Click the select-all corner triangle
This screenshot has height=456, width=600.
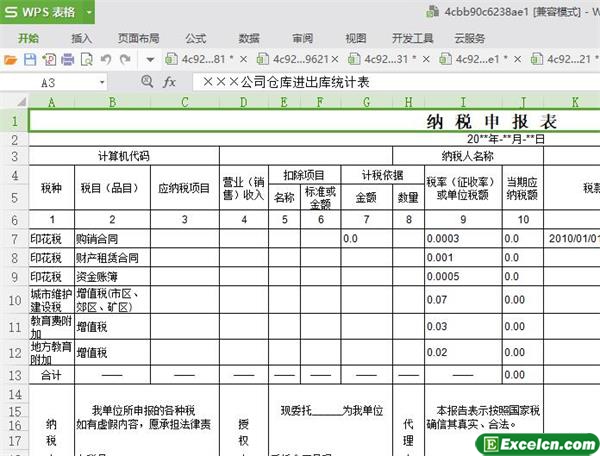pyautogui.click(x=21, y=102)
